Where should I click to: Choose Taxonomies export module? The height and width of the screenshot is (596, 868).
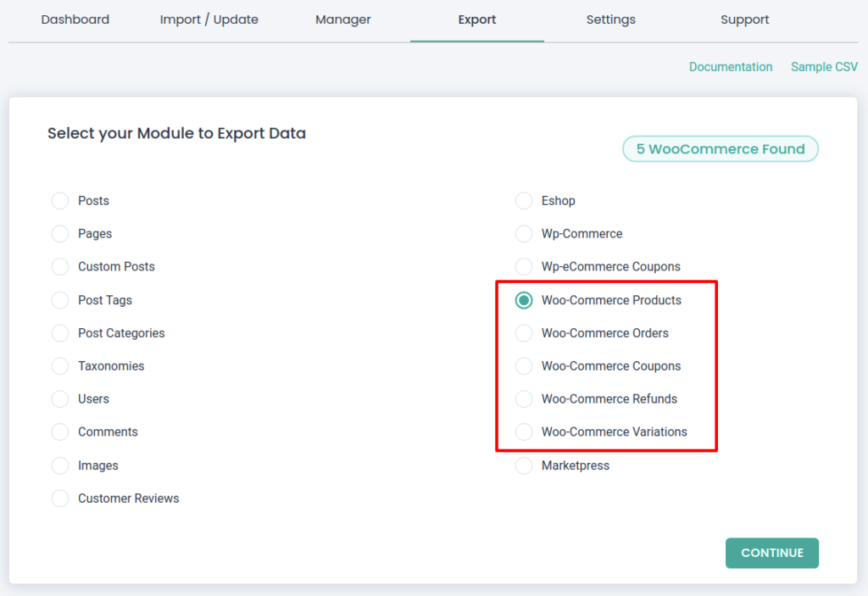point(60,366)
